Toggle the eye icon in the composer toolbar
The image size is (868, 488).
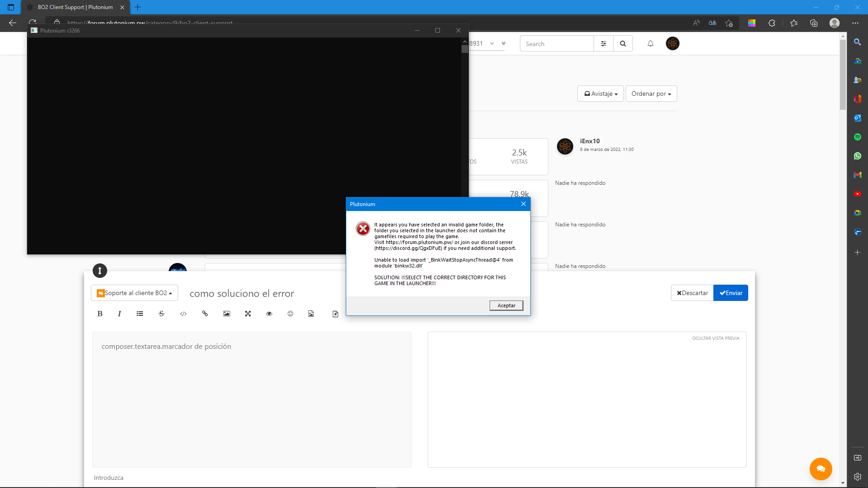tap(269, 314)
